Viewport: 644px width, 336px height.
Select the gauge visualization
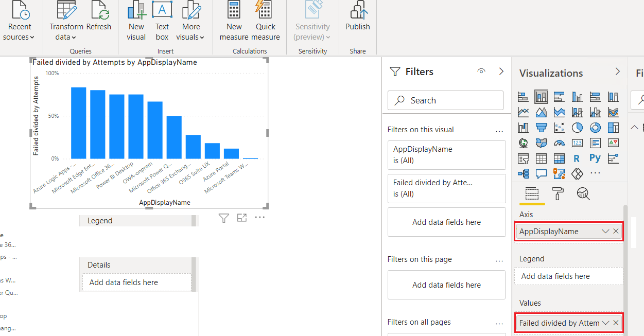(559, 143)
